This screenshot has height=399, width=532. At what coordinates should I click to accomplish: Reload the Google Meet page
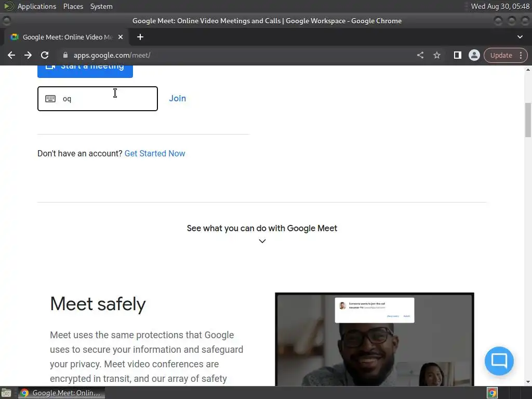click(45, 55)
